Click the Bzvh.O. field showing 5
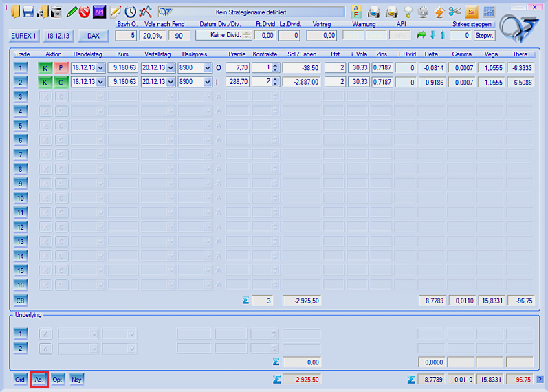Image resolution: width=548 pixels, height=392 pixels. click(x=126, y=35)
